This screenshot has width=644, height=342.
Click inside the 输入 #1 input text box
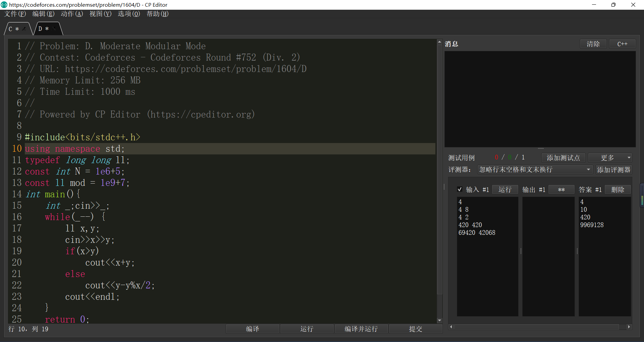pos(488,257)
